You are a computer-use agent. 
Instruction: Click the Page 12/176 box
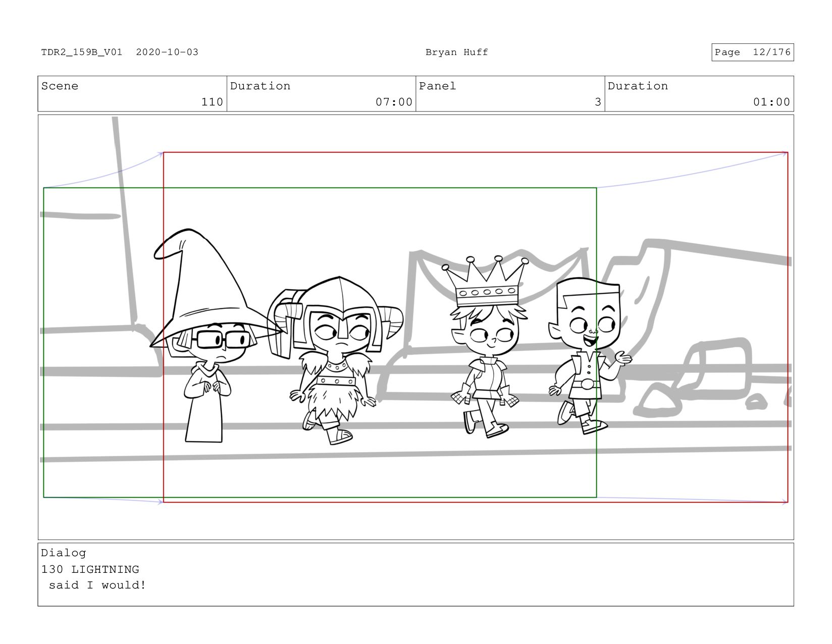pyautogui.click(x=752, y=52)
